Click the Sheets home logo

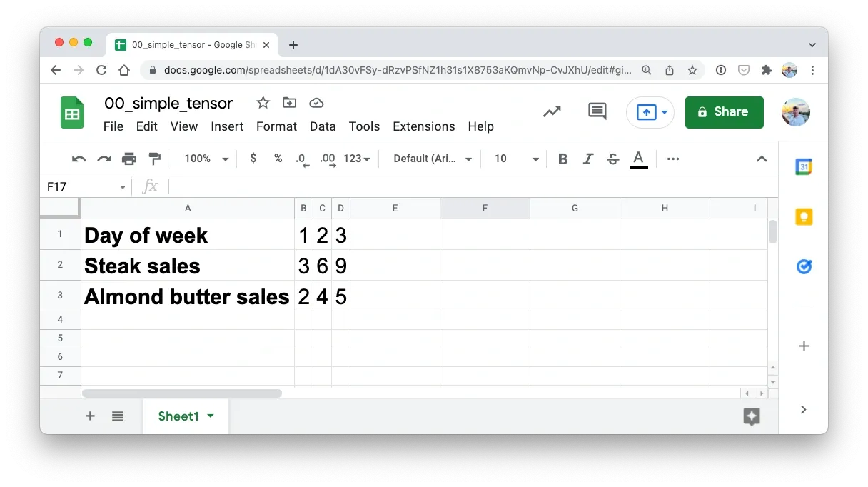72,113
